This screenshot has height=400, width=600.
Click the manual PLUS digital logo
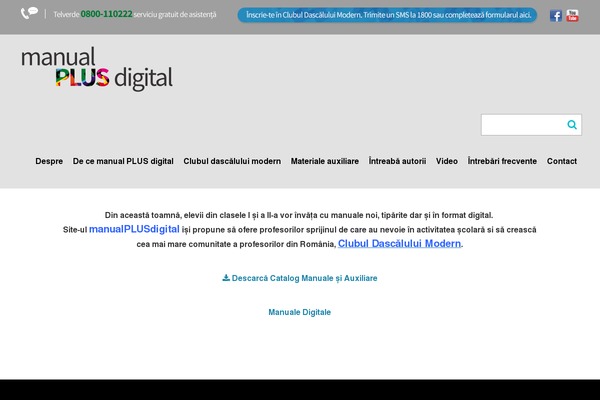tap(96, 69)
